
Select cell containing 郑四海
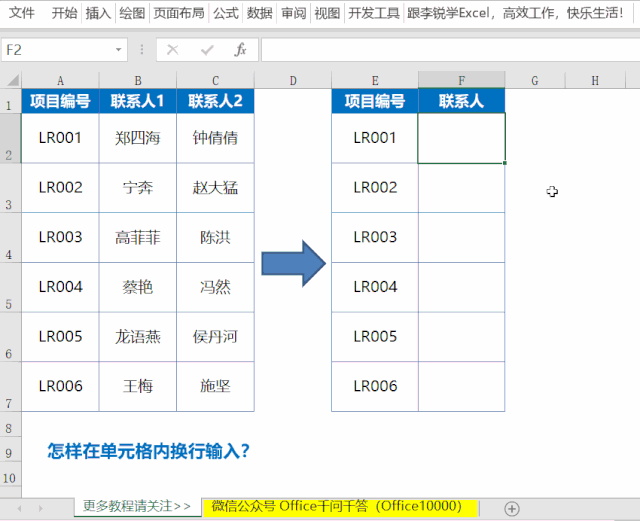(138, 138)
